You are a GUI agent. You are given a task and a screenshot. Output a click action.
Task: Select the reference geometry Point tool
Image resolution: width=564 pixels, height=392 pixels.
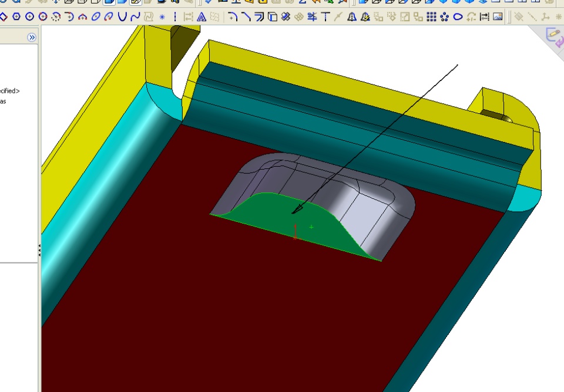(559, 16)
